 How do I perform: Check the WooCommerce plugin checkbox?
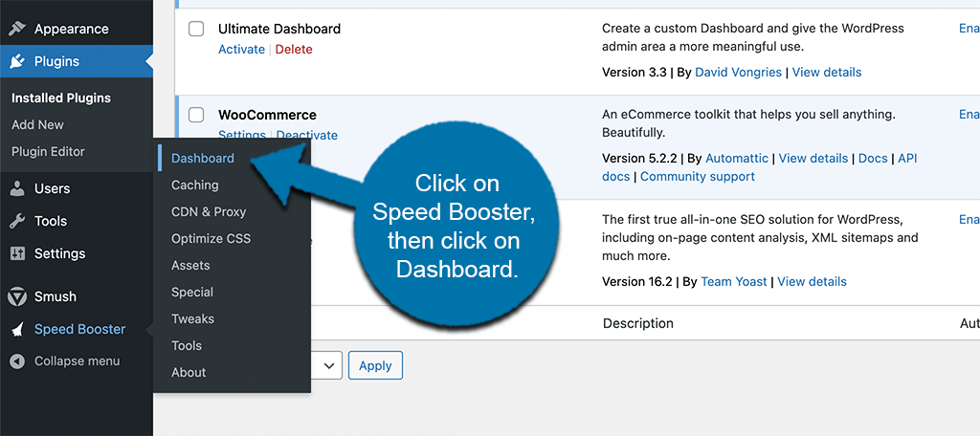[x=196, y=115]
